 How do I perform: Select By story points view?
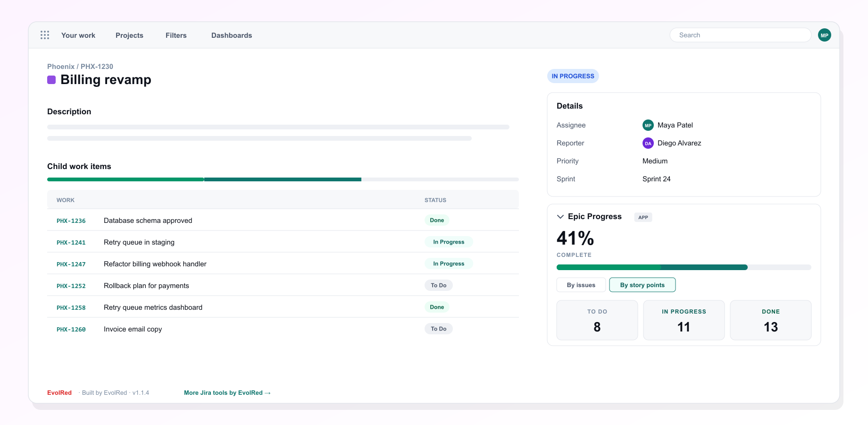point(643,285)
